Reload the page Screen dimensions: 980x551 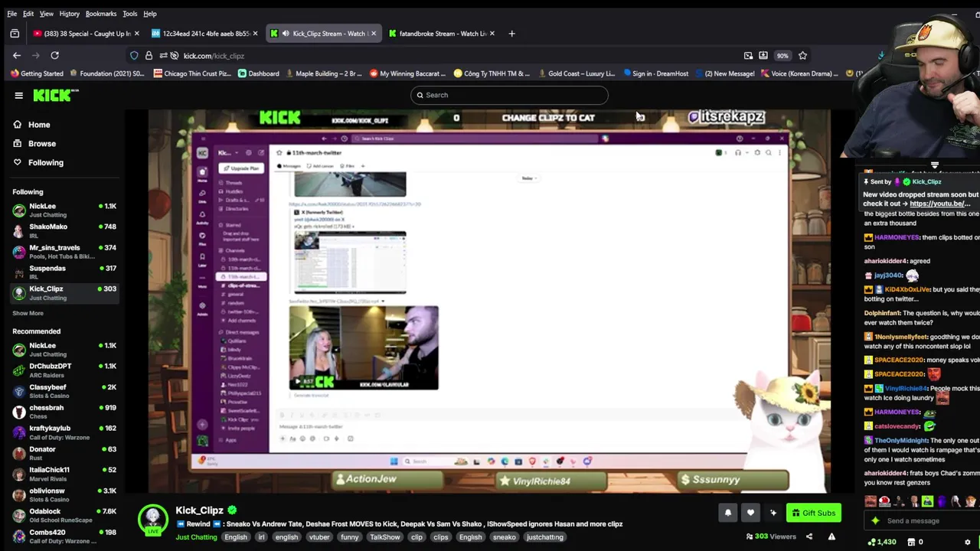pos(54,55)
